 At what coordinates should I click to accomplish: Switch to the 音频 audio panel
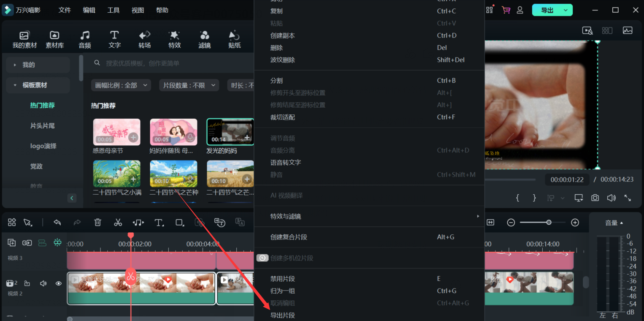point(85,39)
